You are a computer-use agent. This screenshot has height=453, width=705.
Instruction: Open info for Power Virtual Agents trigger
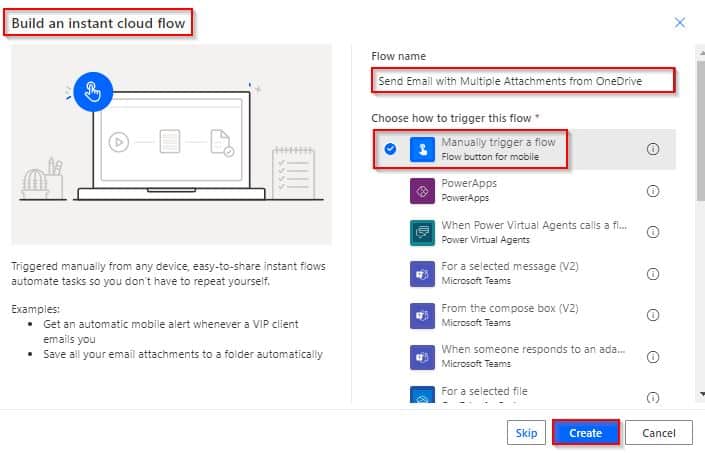(653, 232)
